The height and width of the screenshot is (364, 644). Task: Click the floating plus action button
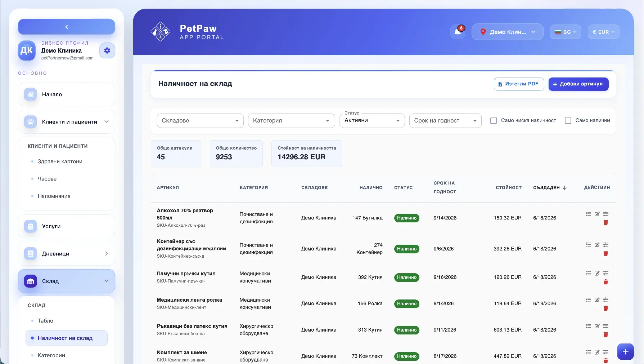coord(626,352)
